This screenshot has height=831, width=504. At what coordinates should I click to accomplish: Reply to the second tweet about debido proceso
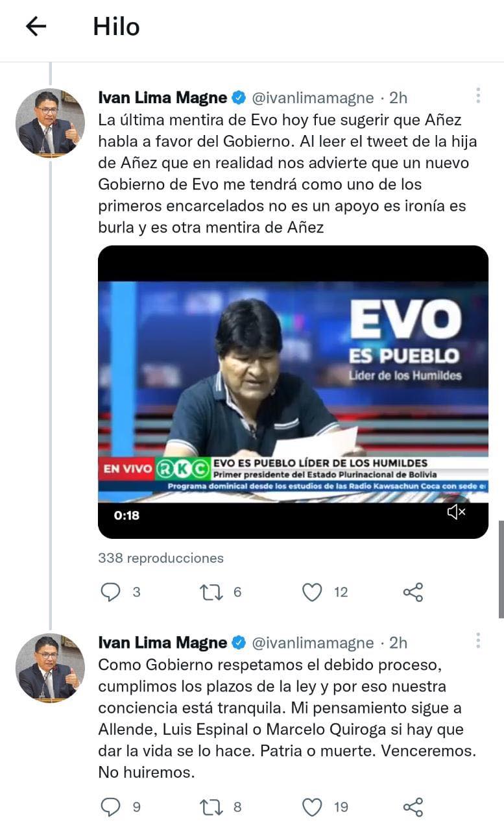(112, 807)
